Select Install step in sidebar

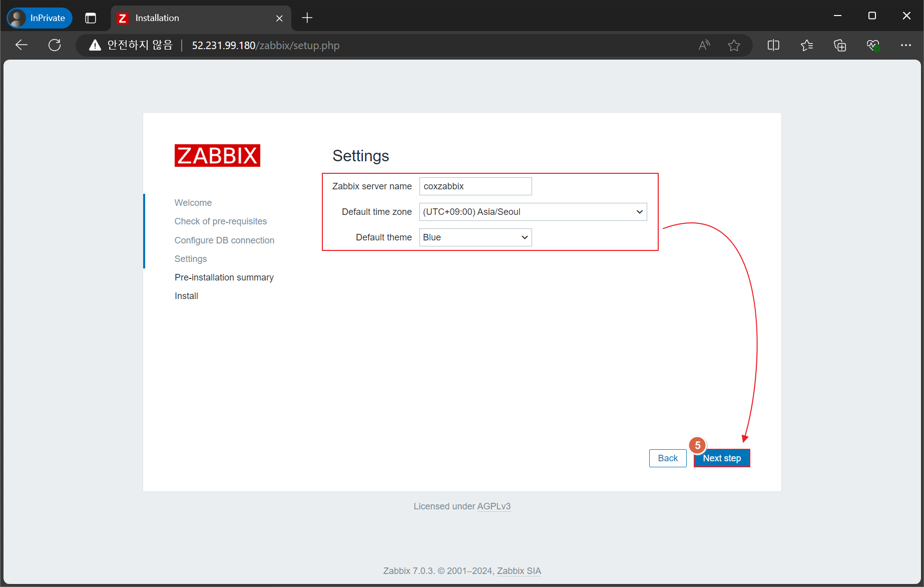186,296
